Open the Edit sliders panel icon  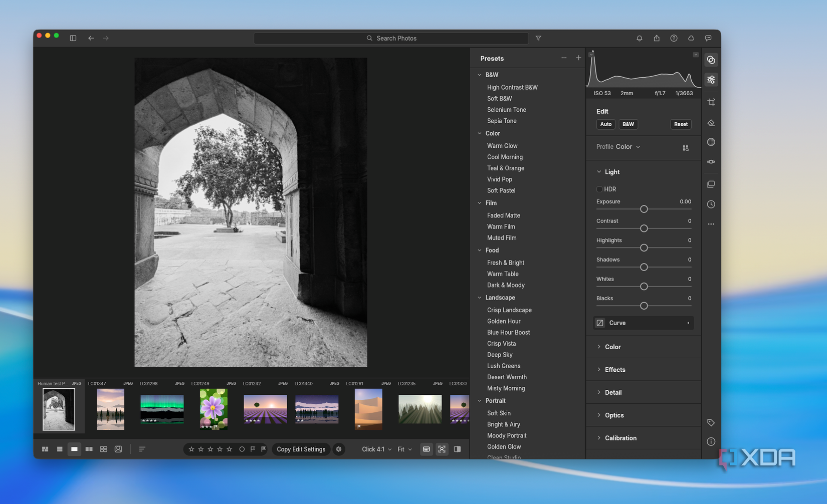tap(711, 80)
